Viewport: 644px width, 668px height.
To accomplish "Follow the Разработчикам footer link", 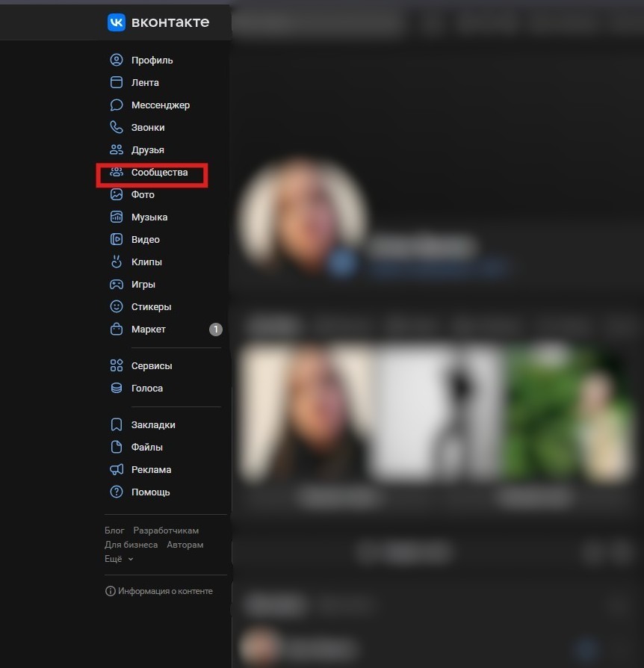I will click(166, 531).
